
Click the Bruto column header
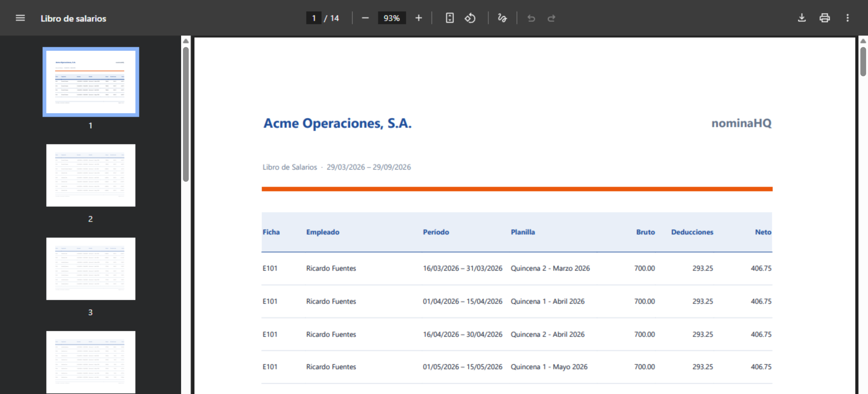pyautogui.click(x=645, y=232)
